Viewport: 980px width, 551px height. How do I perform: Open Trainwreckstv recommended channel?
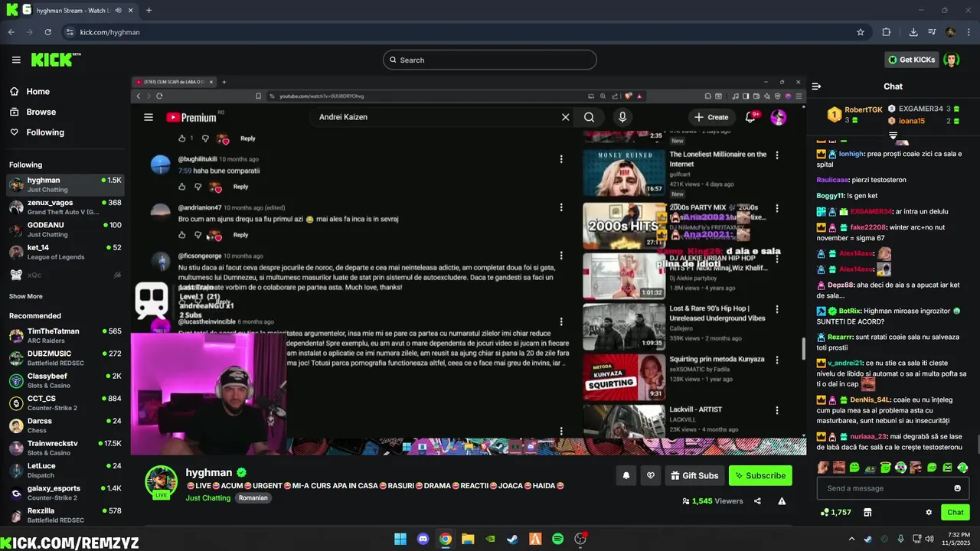[65, 448]
